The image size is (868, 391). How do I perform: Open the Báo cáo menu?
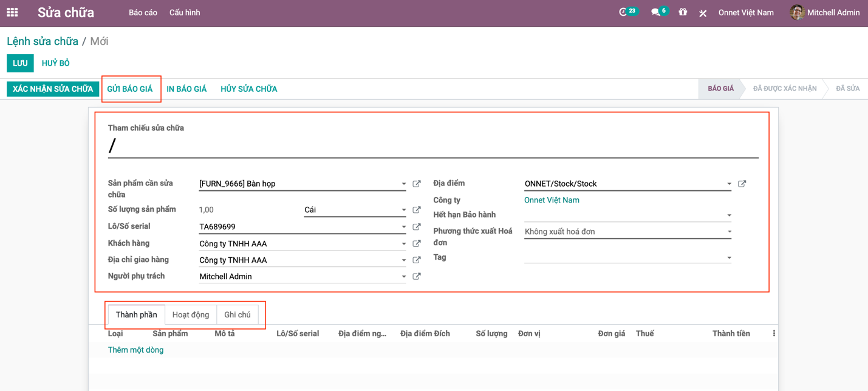click(143, 13)
